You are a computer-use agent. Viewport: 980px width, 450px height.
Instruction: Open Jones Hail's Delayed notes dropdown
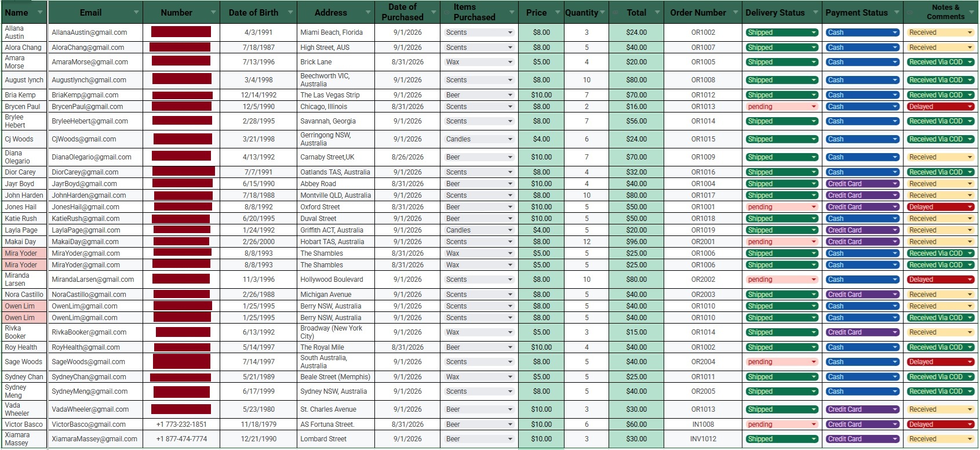click(x=941, y=207)
